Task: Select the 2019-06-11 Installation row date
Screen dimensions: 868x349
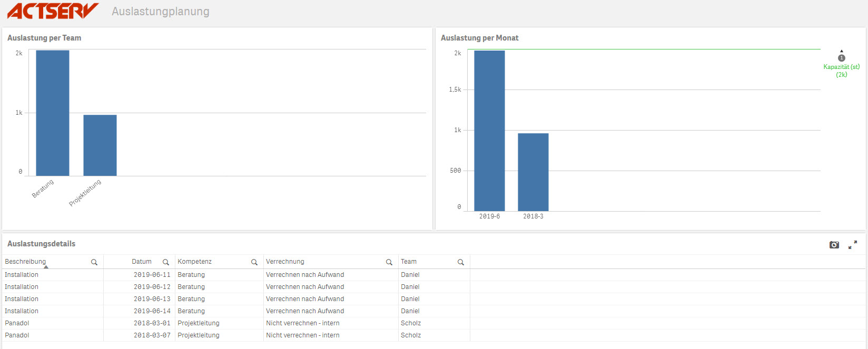Action: pos(152,275)
